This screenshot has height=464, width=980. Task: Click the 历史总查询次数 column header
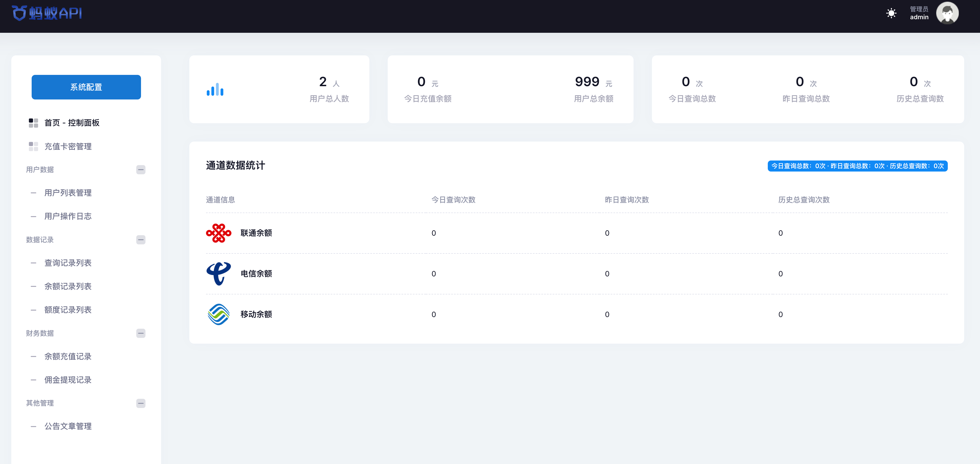click(803, 200)
